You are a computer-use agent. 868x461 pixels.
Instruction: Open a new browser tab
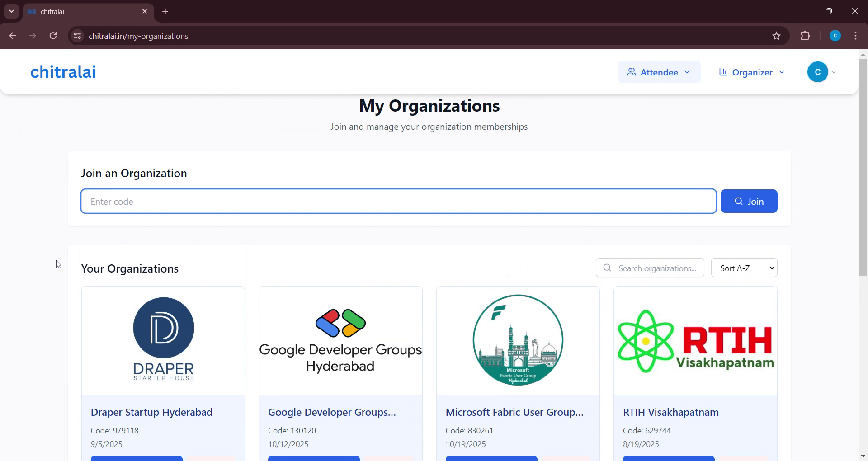(x=165, y=11)
